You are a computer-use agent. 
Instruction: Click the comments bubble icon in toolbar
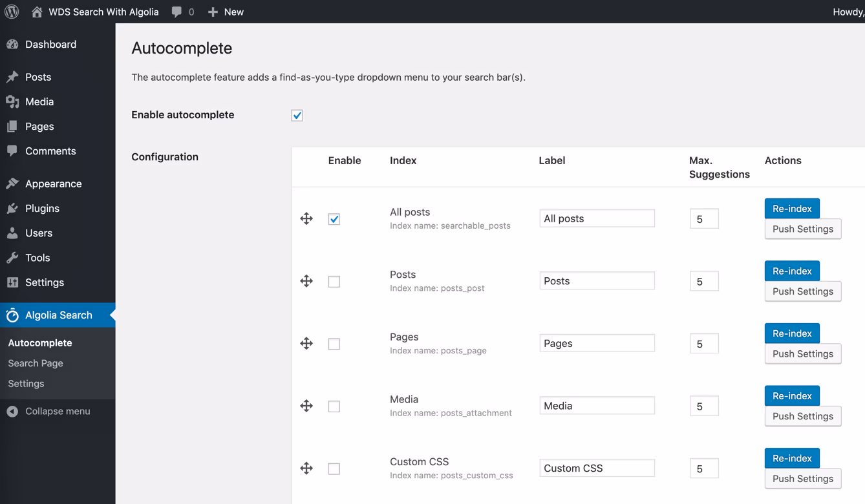pos(176,12)
